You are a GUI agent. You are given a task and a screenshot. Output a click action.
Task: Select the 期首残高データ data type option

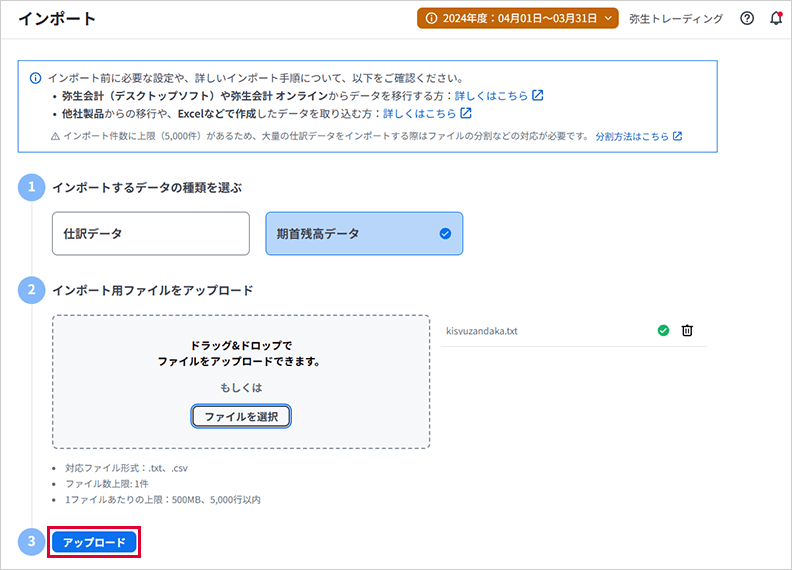363,234
